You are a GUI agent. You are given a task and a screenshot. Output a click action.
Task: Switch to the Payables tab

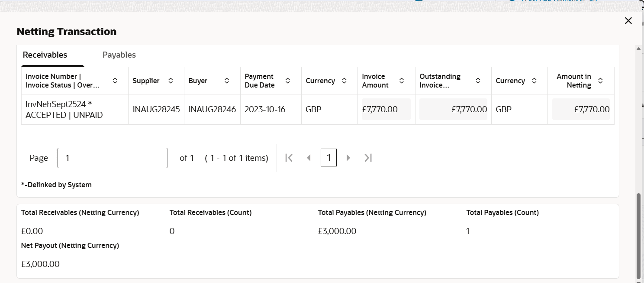click(119, 55)
